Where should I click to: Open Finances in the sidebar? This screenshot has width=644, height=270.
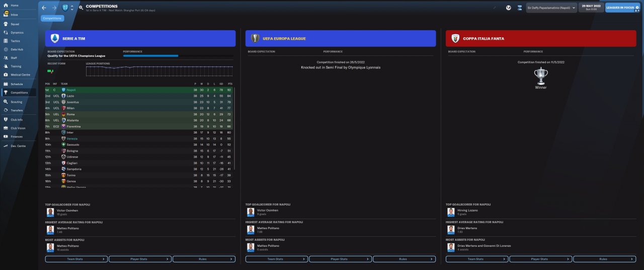[x=18, y=137]
